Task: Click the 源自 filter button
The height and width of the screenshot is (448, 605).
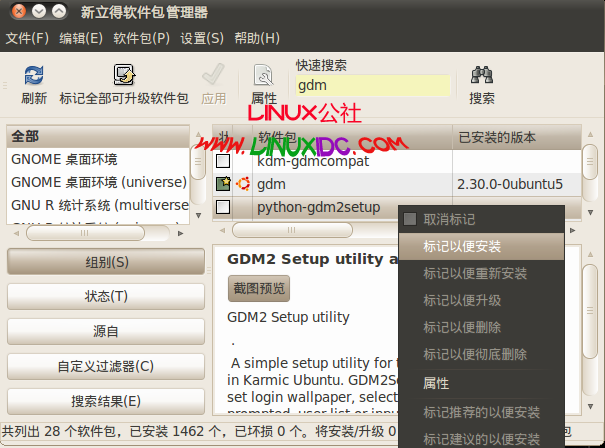Action: pyautogui.click(x=106, y=331)
